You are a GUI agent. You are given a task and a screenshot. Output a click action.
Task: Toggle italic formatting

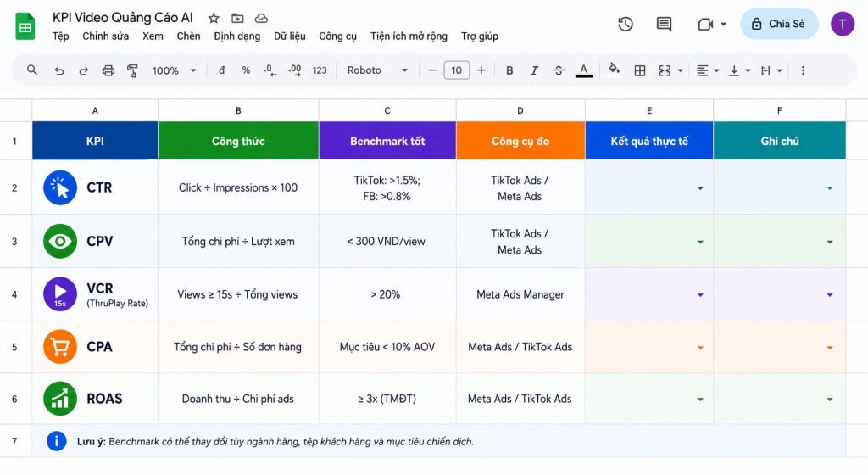pos(534,70)
